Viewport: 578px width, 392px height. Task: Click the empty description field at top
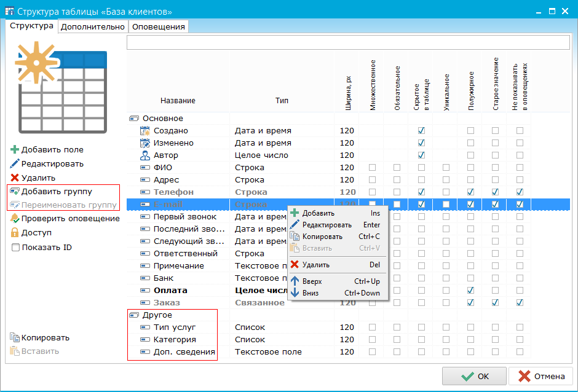(349, 42)
